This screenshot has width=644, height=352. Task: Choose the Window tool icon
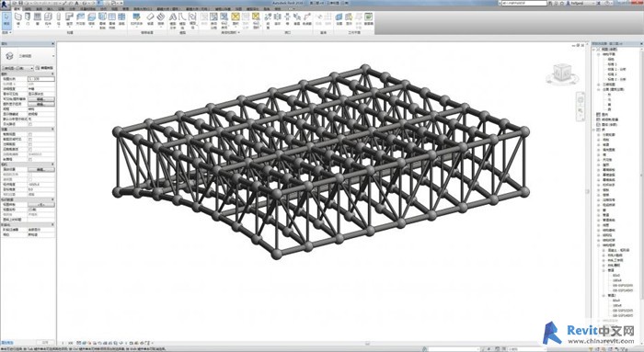pos(38,19)
